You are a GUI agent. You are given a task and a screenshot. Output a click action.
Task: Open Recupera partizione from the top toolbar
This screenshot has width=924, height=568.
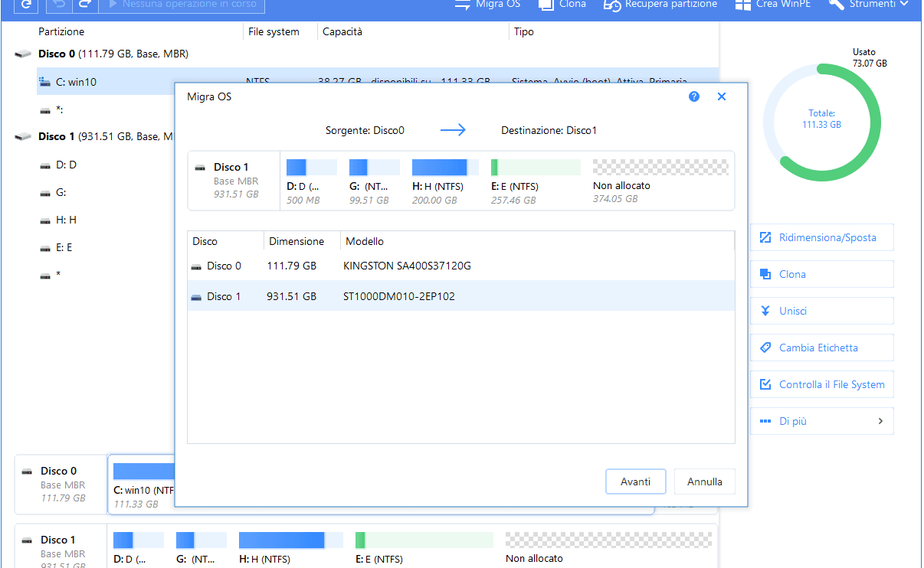tap(660, 5)
